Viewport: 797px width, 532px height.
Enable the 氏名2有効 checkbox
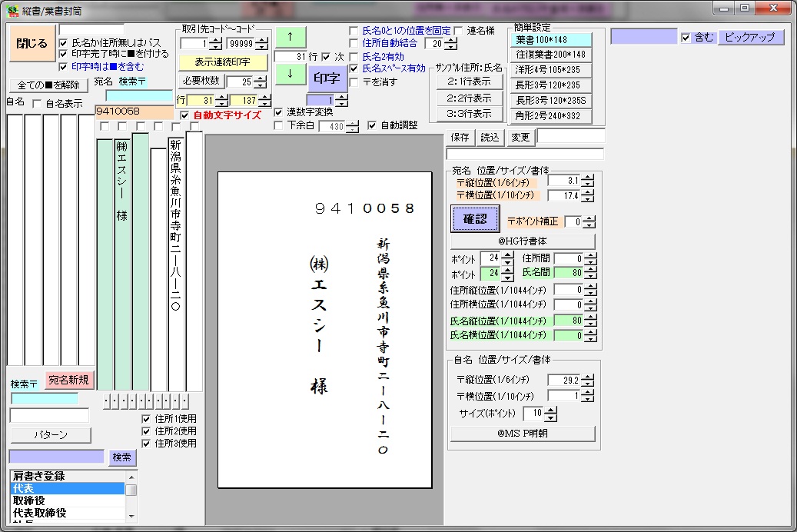coord(354,56)
